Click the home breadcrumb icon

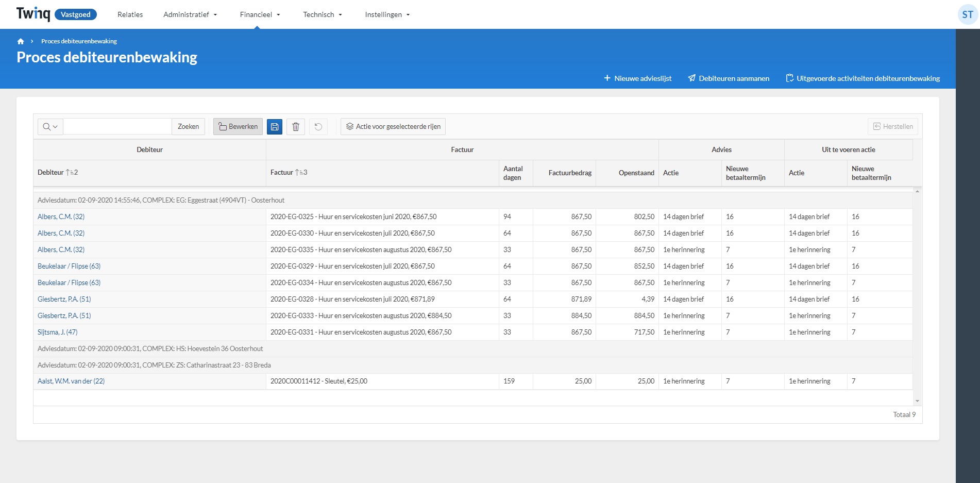coord(21,41)
